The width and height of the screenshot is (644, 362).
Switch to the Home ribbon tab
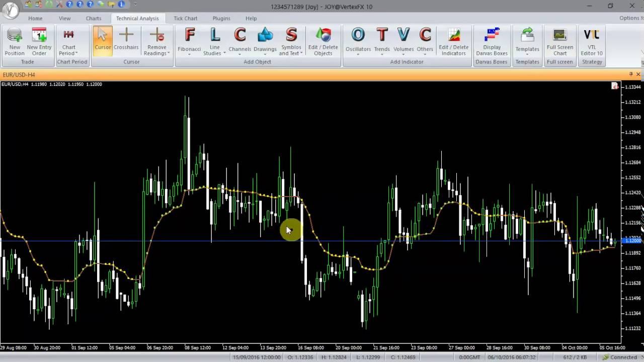click(35, 18)
